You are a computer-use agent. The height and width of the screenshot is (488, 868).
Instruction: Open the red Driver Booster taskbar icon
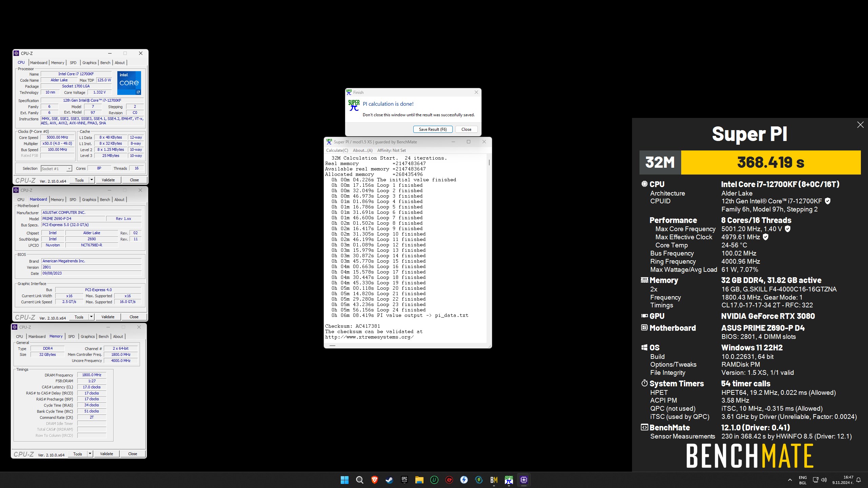[x=449, y=480]
